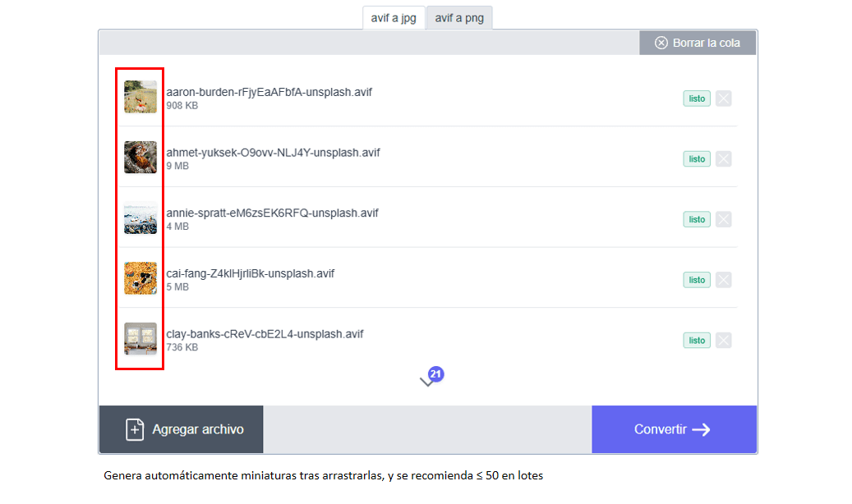The image size is (852, 504).
Task: Open the clay-banks file thumbnail
Action: click(x=140, y=340)
